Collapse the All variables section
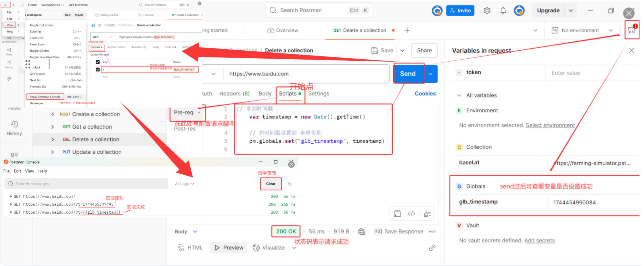 coord(459,96)
